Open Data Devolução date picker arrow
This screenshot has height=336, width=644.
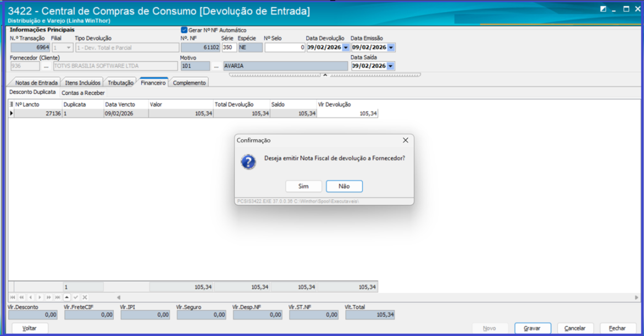[x=345, y=47]
